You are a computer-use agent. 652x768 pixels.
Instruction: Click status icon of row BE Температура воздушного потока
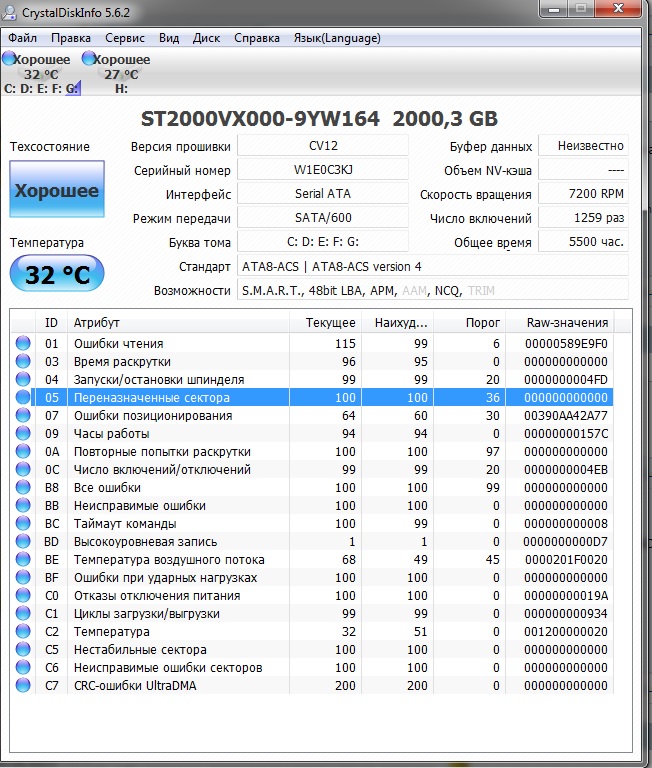[x=23, y=559]
